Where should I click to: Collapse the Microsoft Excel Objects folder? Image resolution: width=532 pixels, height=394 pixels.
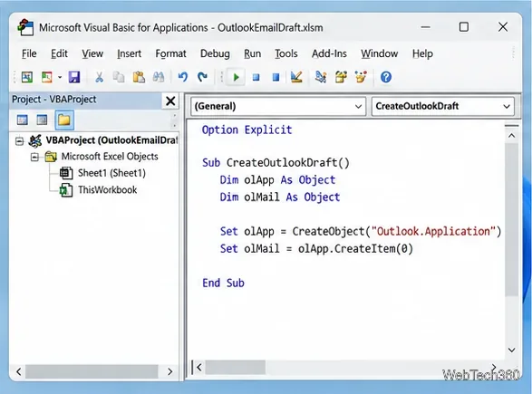pyautogui.click(x=34, y=157)
